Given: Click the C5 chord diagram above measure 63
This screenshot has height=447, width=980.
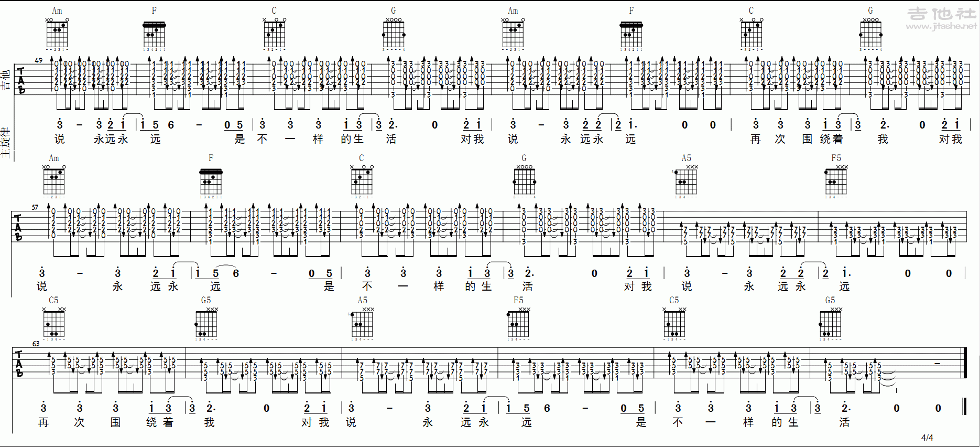Looking at the screenshot, I should point(54,324).
